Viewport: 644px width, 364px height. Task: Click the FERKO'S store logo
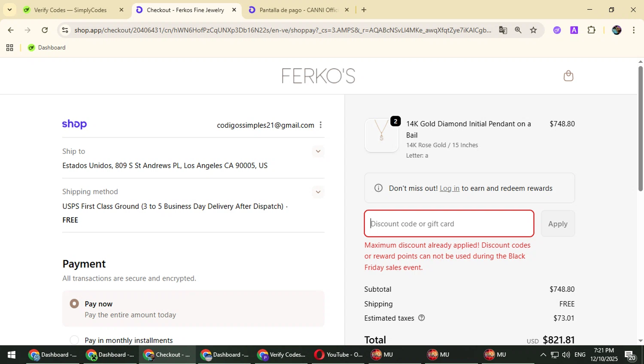coord(318,76)
